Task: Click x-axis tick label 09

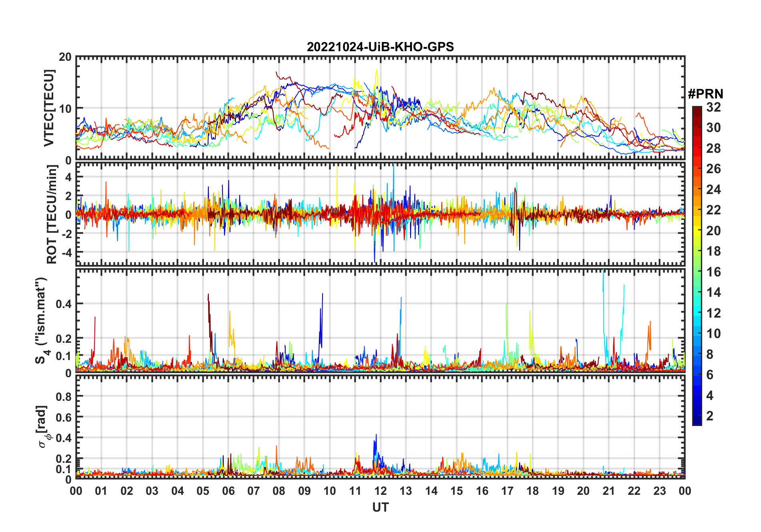Action: (304, 491)
